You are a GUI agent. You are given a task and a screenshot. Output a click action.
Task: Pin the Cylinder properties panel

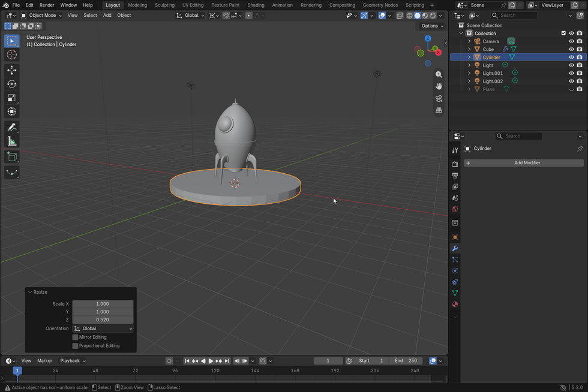coord(580,149)
